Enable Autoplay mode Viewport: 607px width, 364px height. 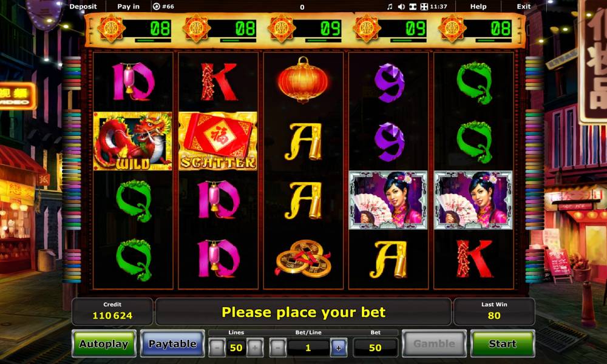104,343
